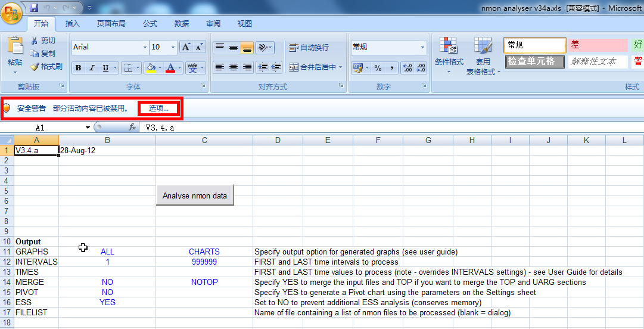Apply the 差 (Bad) cell style
Viewport: 644px width, 329px height.
pyautogui.click(x=598, y=45)
